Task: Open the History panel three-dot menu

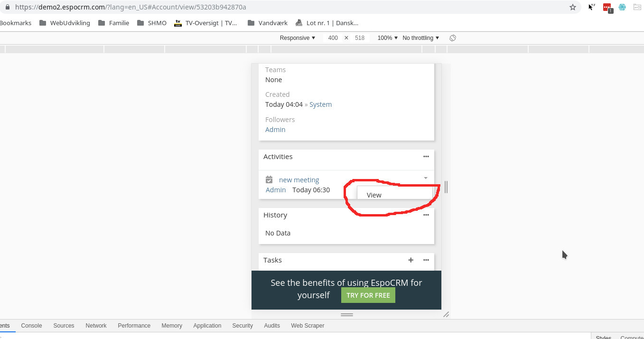Action: coord(426,215)
